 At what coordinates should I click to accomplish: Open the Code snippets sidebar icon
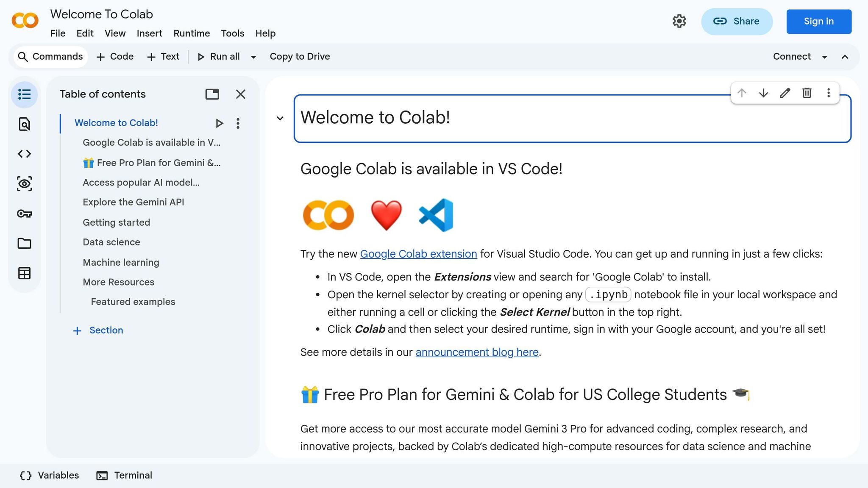(x=24, y=154)
